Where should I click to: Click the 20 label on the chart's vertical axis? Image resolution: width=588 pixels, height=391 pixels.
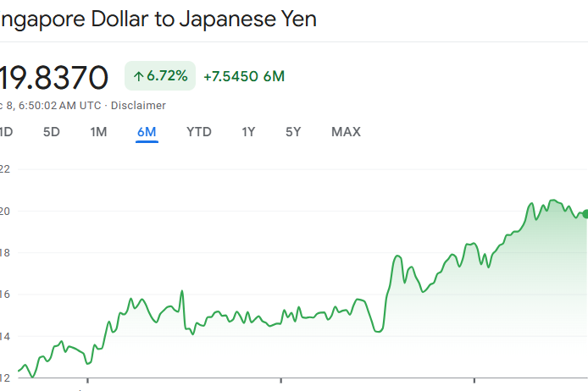point(4,211)
